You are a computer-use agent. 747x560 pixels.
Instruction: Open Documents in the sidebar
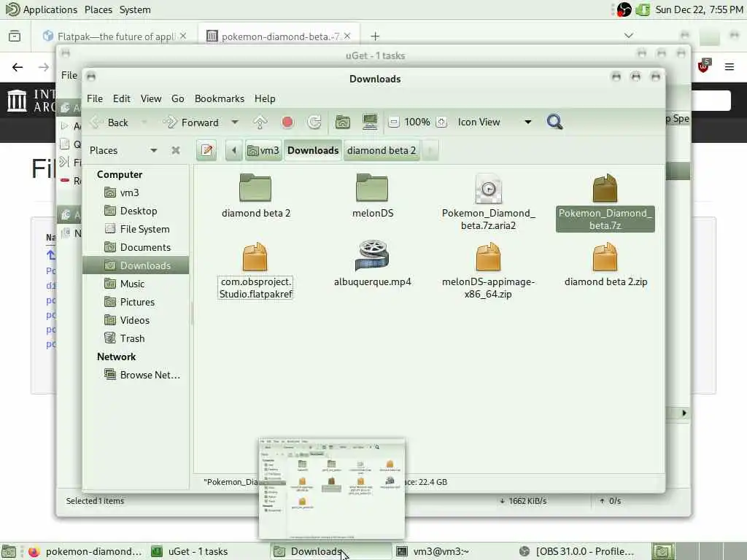145,247
